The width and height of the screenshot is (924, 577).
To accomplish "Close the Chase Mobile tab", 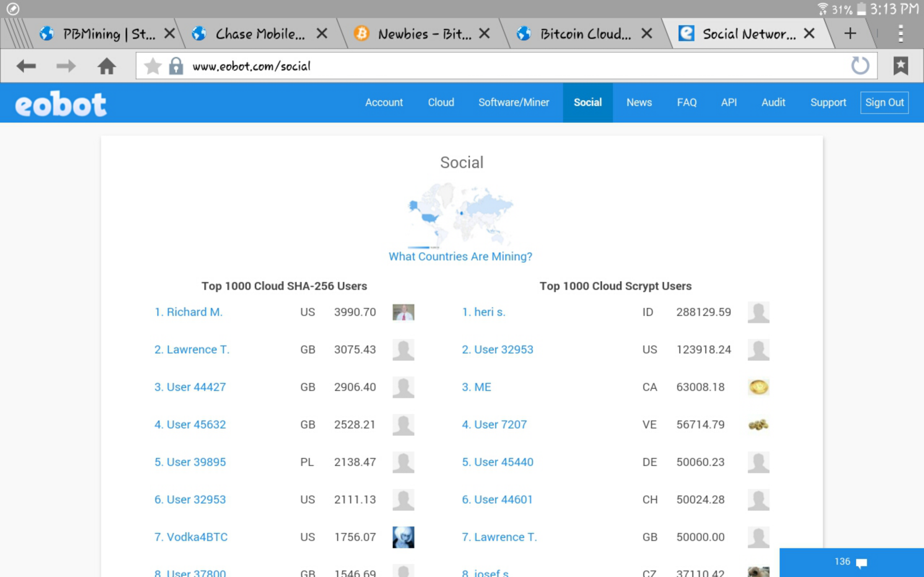I will point(322,34).
